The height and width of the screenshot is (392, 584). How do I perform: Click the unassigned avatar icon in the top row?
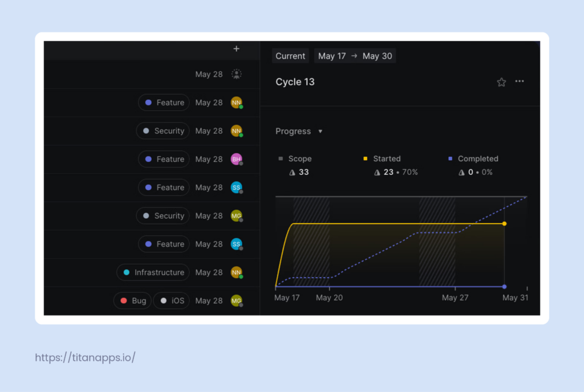click(236, 74)
